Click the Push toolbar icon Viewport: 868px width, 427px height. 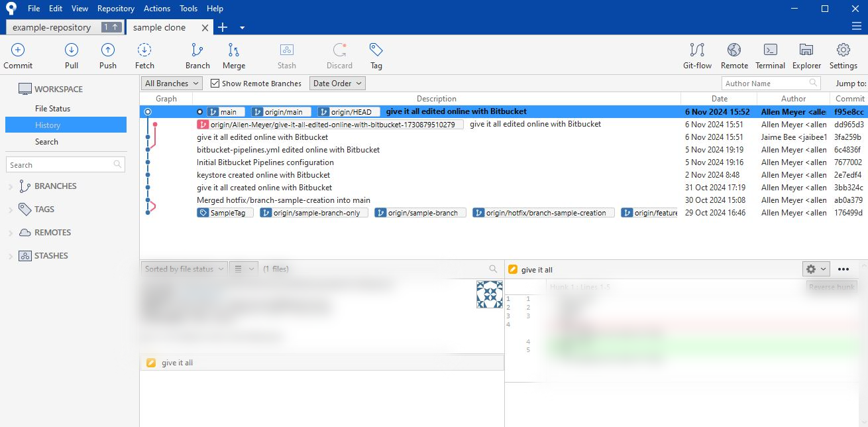107,50
